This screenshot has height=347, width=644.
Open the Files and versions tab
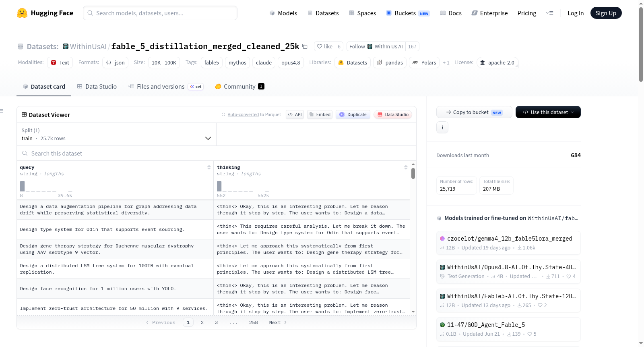[x=165, y=86]
